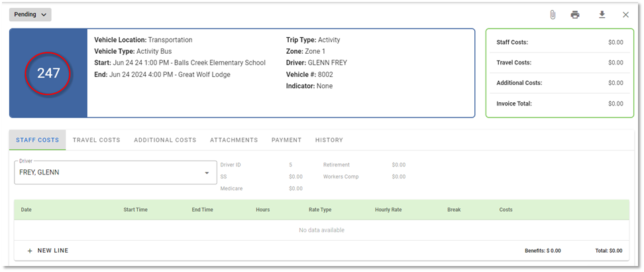
Task: Click the Vehicle Type Activity Bus text
Action: click(133, 52)
